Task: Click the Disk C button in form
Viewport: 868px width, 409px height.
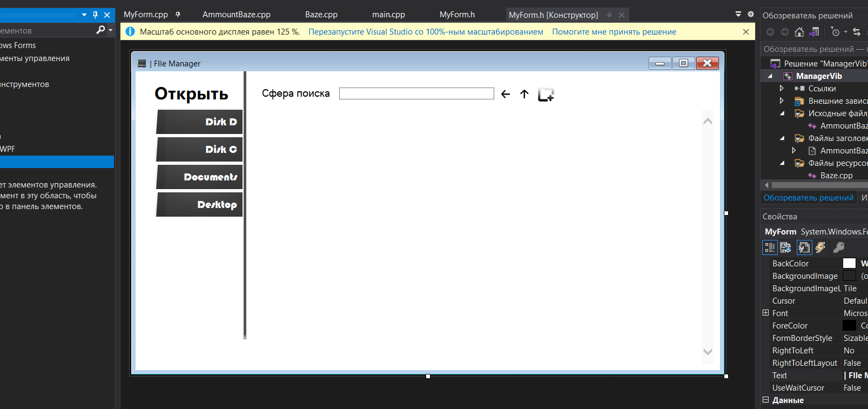Action: tap(199, 149)
